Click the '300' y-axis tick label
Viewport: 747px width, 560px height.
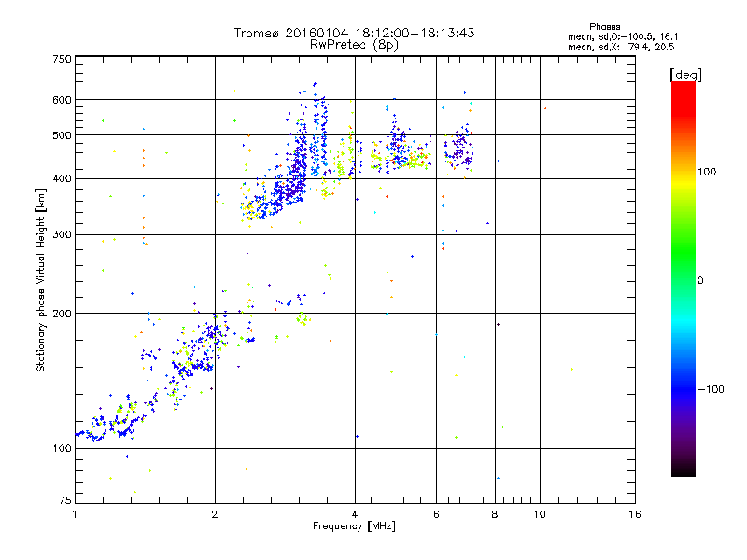(62, 235)
